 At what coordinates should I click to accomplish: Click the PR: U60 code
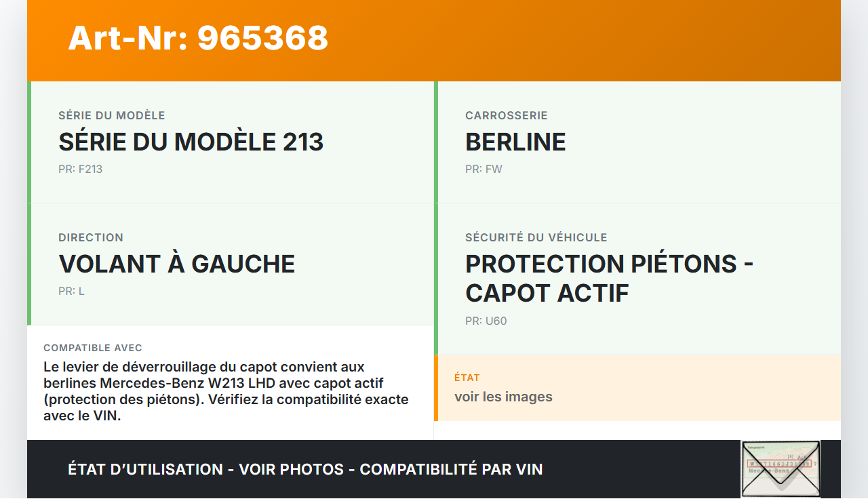[x=486, y=321]
